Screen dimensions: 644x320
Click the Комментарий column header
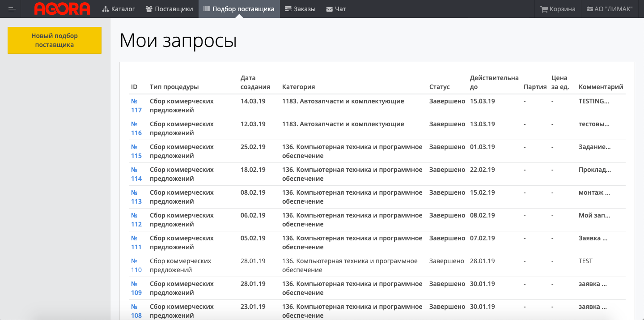tap(601, 87)
